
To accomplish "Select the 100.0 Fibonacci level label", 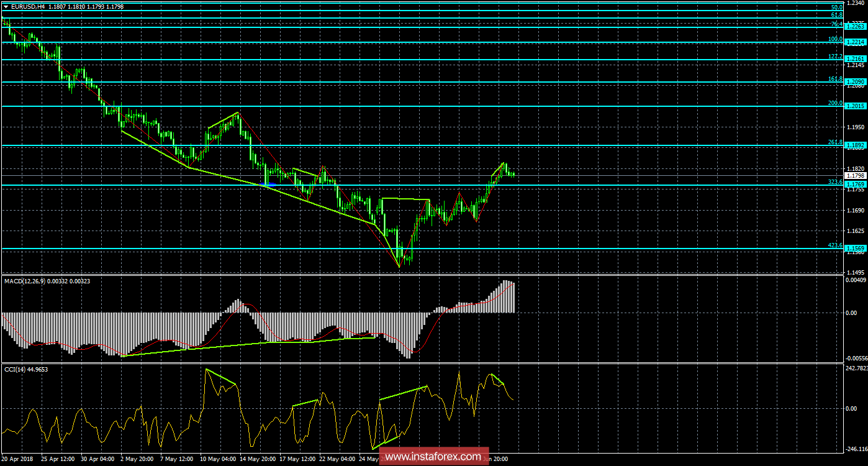I will click(835, 39).
